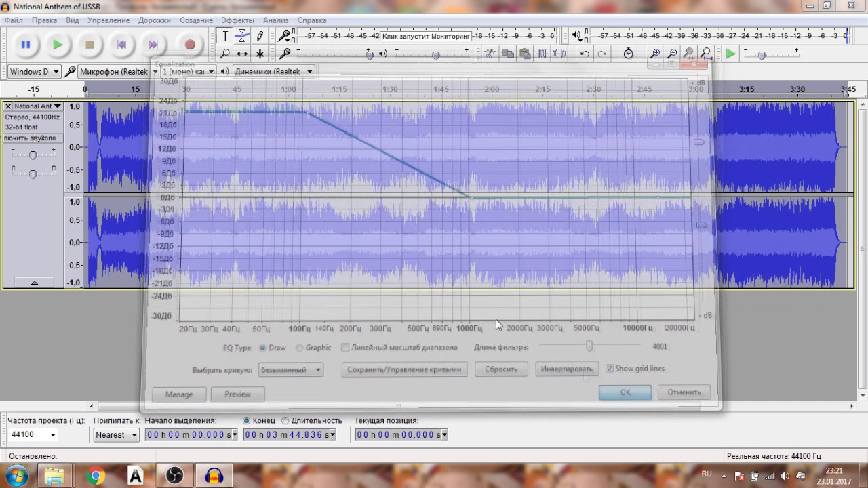The width and height of the screenshot is (868, 488).
Task: Select the Длительность radio button
Action: [x=285, y=420]
